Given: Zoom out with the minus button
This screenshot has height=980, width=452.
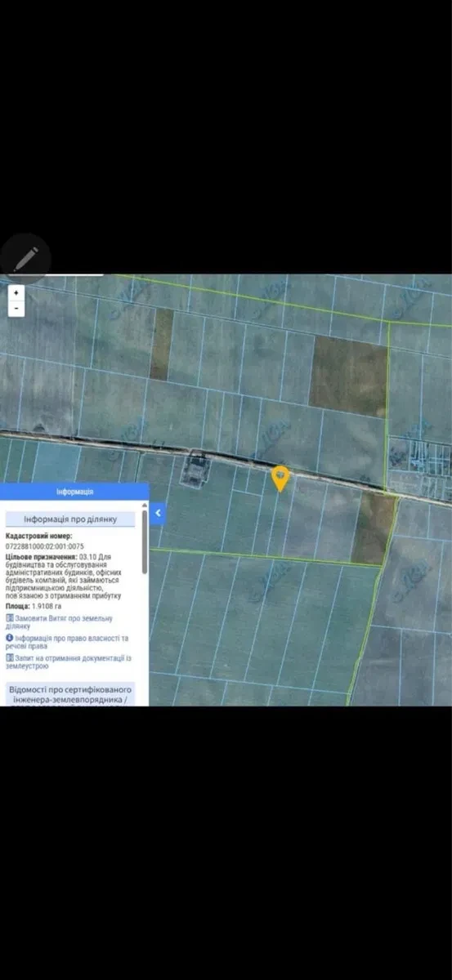Looking at the screenshot, I should pyautogui.click(x=16, y=310).
